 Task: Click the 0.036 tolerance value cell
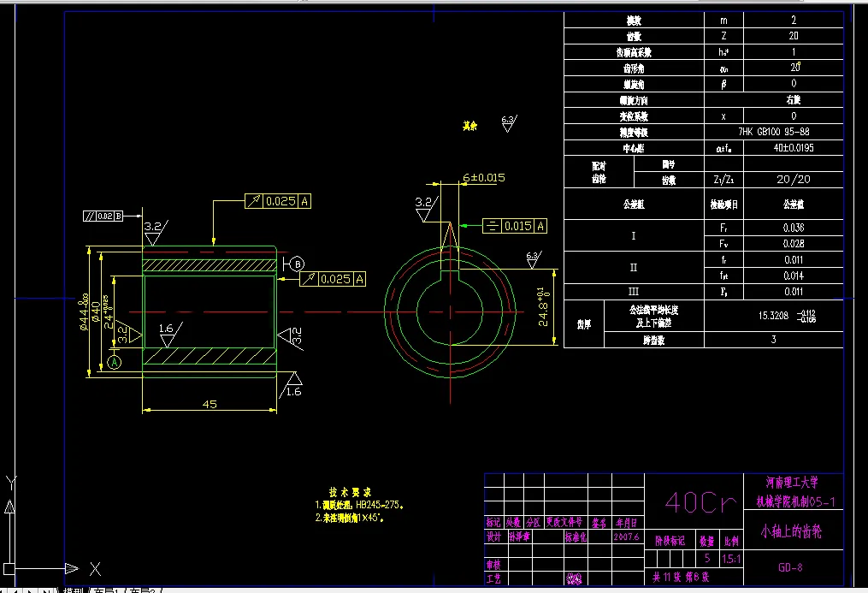pos(794,228)
